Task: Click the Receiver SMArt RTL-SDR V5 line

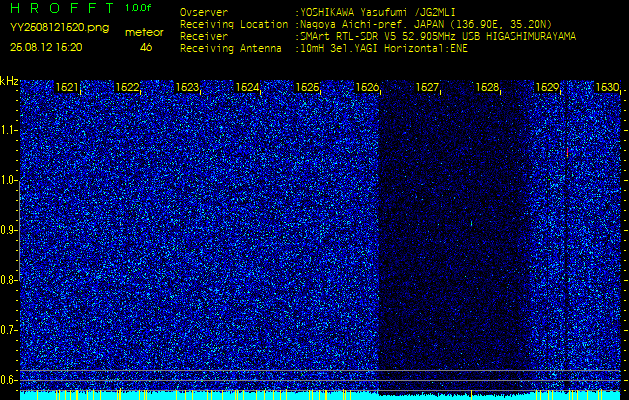Action: coord(438,37)
